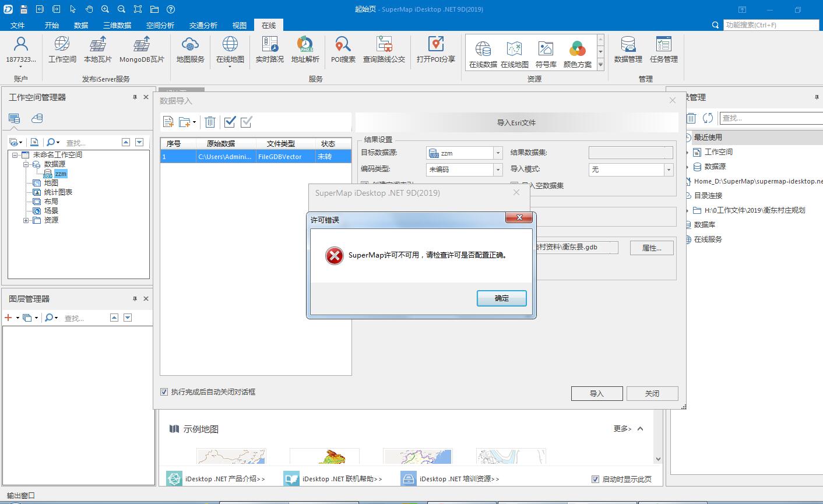Toggle 执行完成后自动关闭对话框 checkbox
This screenshot has height=504, width=823.
coord(164,392)
